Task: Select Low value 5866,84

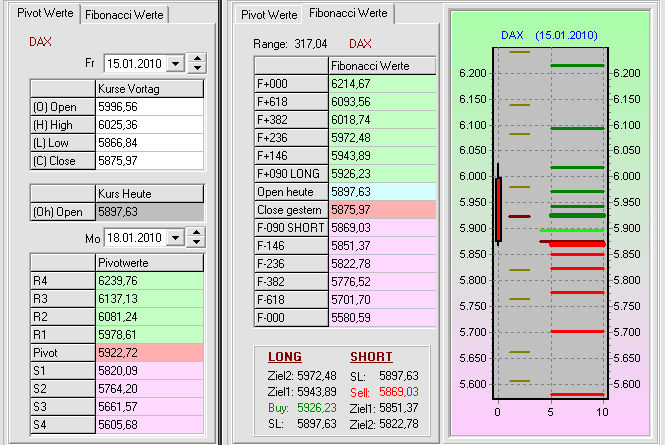Action: click(x=149, y=143)
